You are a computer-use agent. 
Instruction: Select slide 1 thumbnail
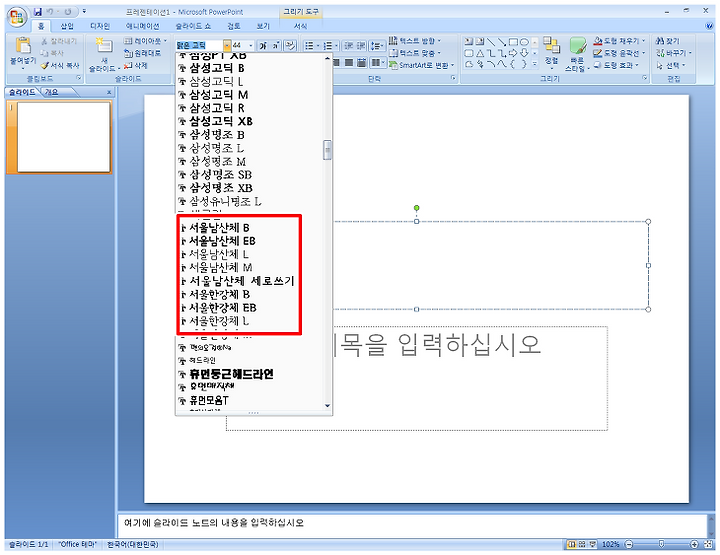click(64, 137)
